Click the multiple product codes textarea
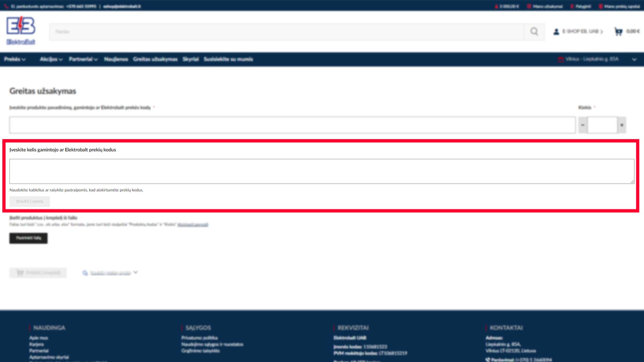This screenshot has height=362, width=644. coord(321,171)
